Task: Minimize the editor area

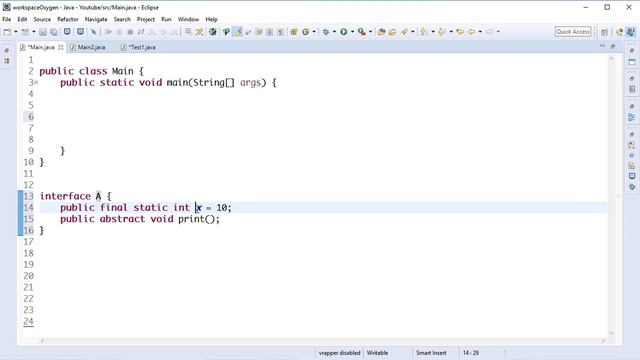Action: click(602, 46)
